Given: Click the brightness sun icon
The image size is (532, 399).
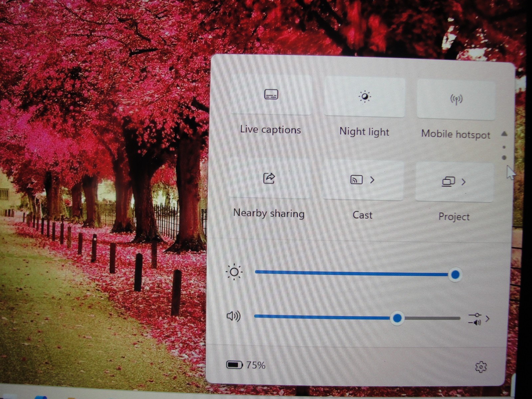Looking at the screenshot, I should pyautogui.click(x=234, y=272).
